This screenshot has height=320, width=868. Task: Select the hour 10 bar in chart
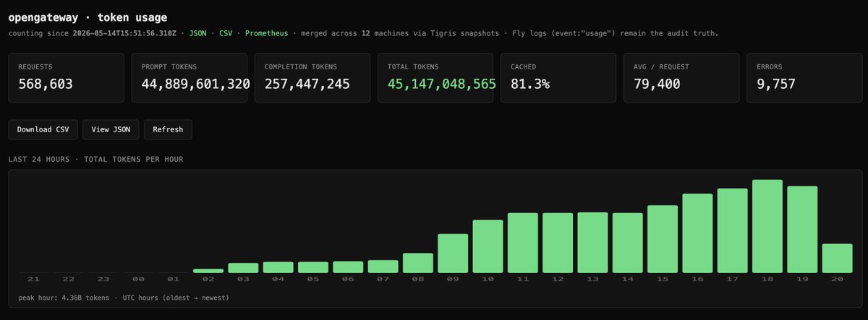488,246
